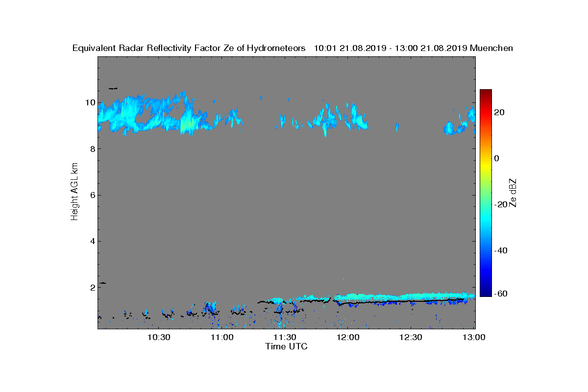The image size is (588, 392).
Task: Click the dark blue bottom of colorbar
Action: [486, 293]
